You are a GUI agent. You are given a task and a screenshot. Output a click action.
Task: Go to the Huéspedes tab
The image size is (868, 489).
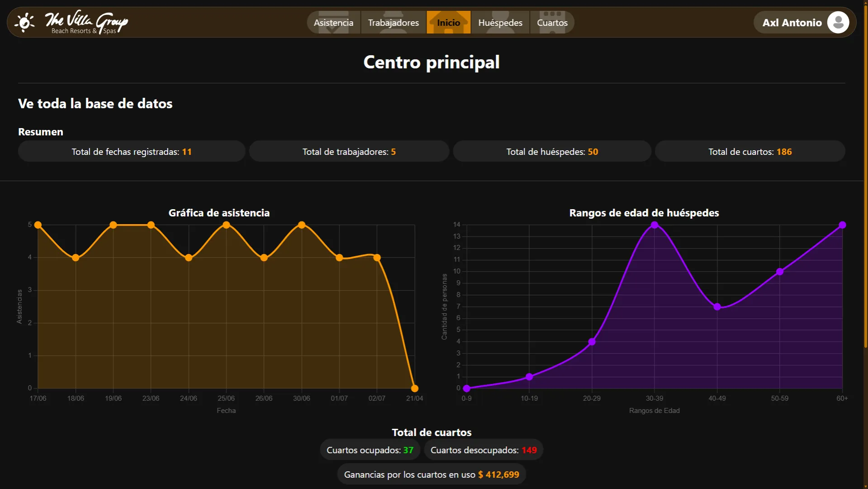[500, 22]
